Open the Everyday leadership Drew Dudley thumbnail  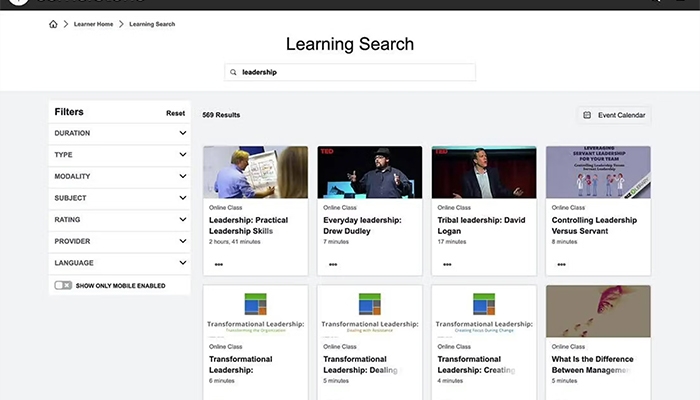tap(369, 172)
